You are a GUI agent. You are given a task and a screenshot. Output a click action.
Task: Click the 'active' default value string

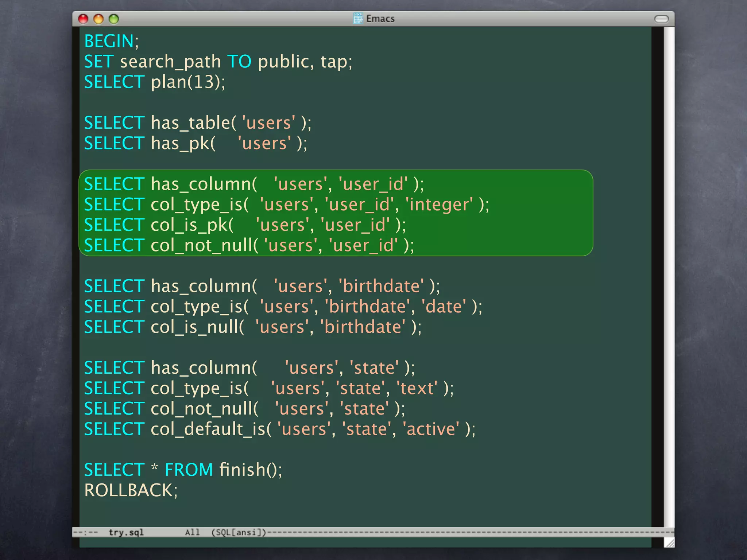431,429
